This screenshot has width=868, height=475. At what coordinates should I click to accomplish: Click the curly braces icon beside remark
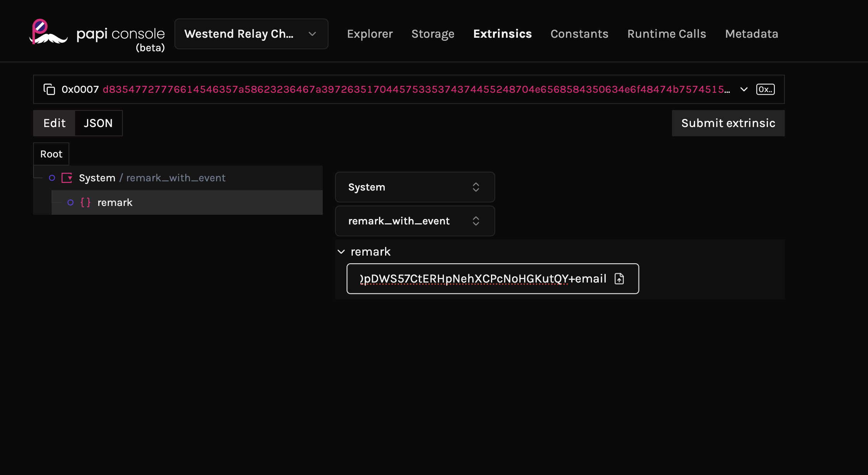point(85,202)
